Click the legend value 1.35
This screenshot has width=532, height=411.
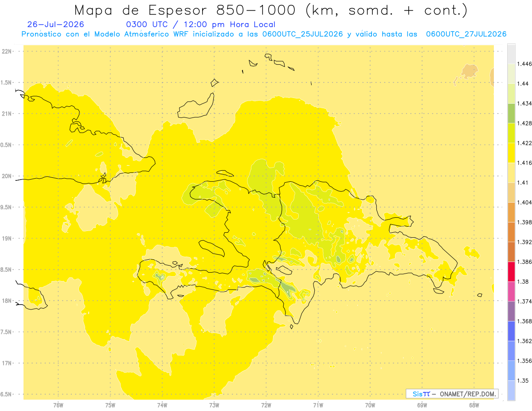[x=524, y=380]
